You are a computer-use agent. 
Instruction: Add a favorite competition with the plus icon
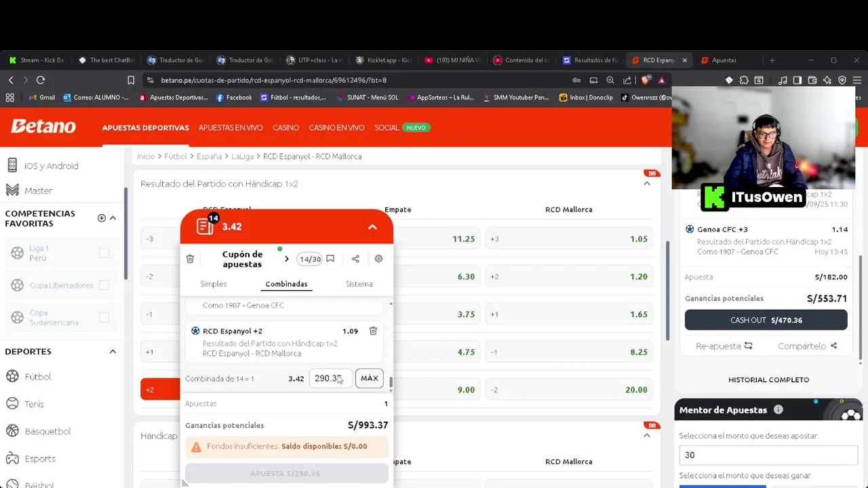[x=102, y=218]
